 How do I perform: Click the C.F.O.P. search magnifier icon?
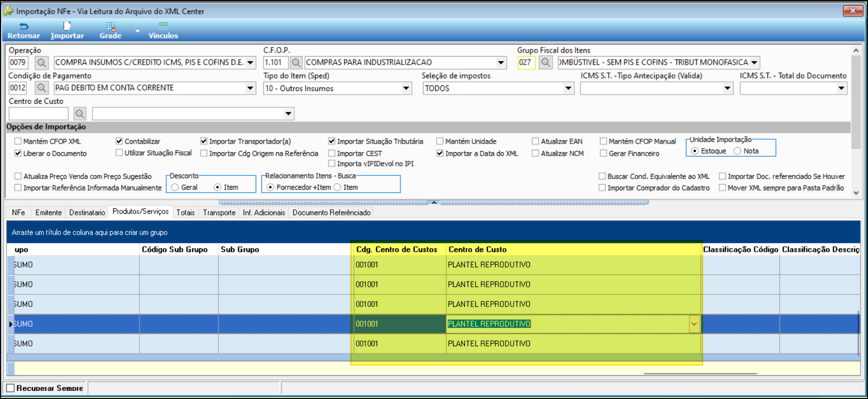pos(296,63)
